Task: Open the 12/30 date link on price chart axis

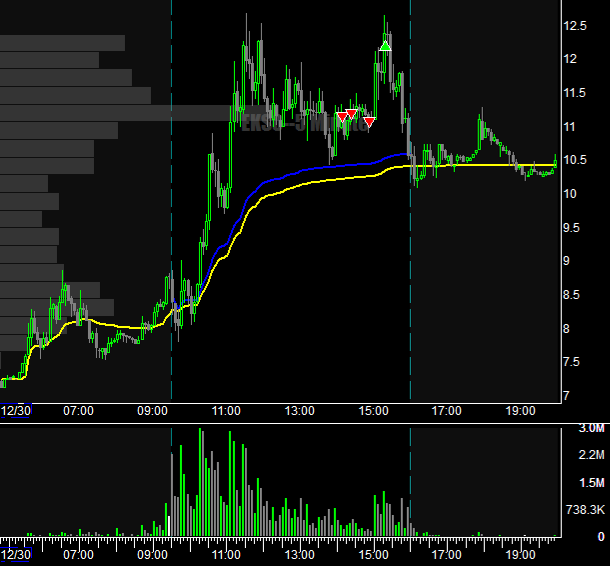Action: [x=16, y=411]
